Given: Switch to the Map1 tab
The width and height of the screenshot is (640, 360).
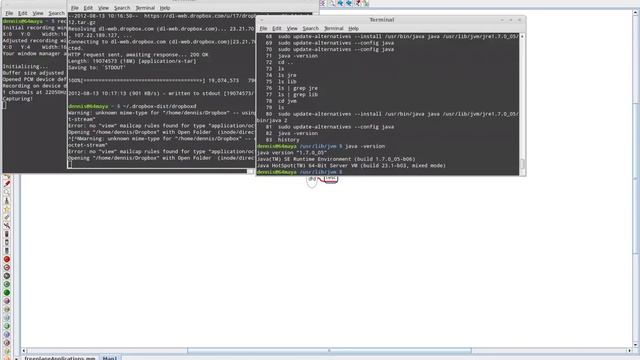Looking at the screenshot, I should pos(109,358).
